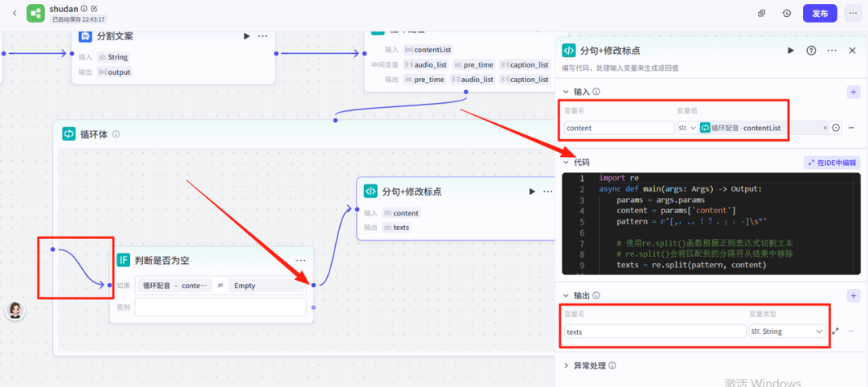This screenshot has width=868, height=387.
Task: Open more options on 分割文案 node
Action: 263,36
